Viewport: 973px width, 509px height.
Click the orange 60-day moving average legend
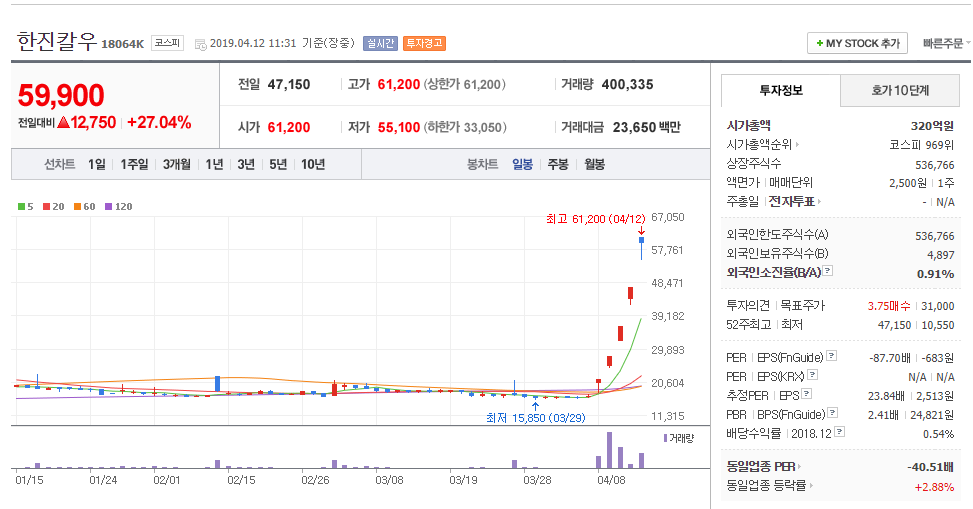pyautogui.click(x=84, y=207)
